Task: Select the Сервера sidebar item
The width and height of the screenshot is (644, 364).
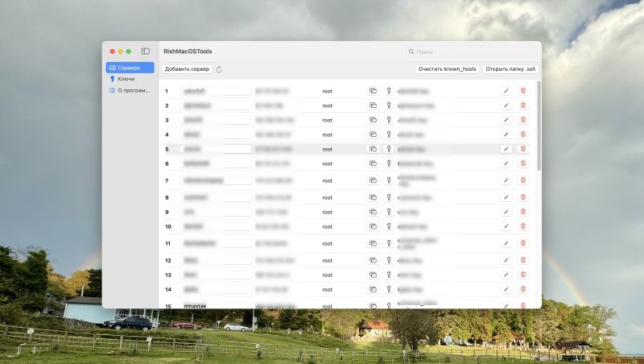Action: (129, 68)
